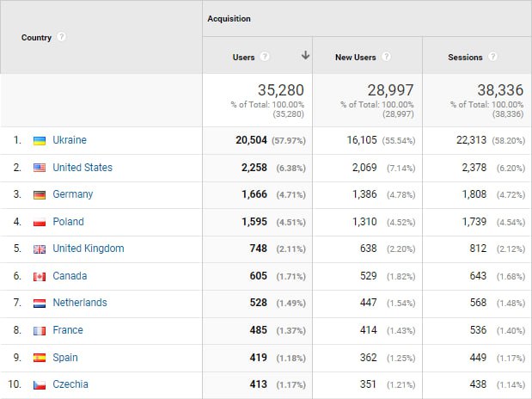Click the help icon beside Sessions header
Image resolution: width=532 pixels, height=399 pixels.
pyautogui.click(x=492, y=57)
